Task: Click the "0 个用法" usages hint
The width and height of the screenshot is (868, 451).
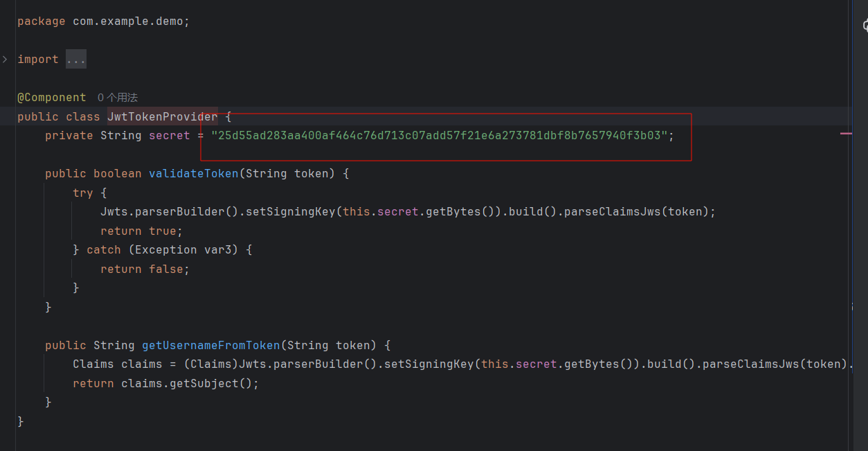Action: pos(118,98)
